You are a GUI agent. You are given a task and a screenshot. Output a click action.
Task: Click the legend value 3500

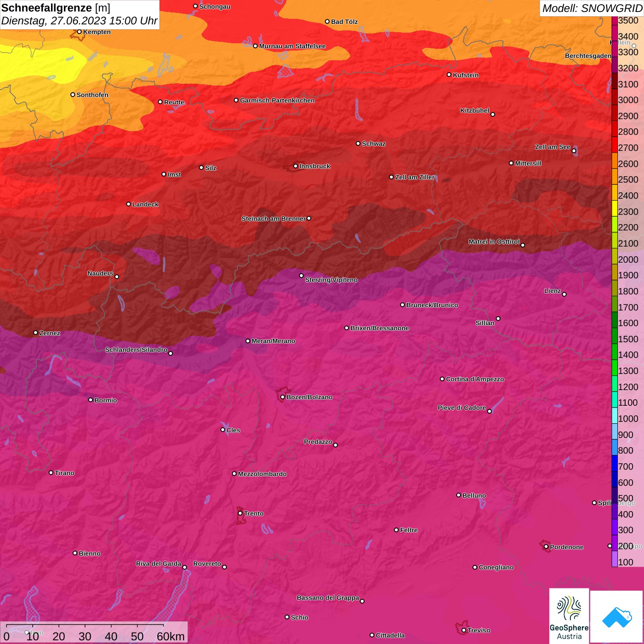click(628, 21)
